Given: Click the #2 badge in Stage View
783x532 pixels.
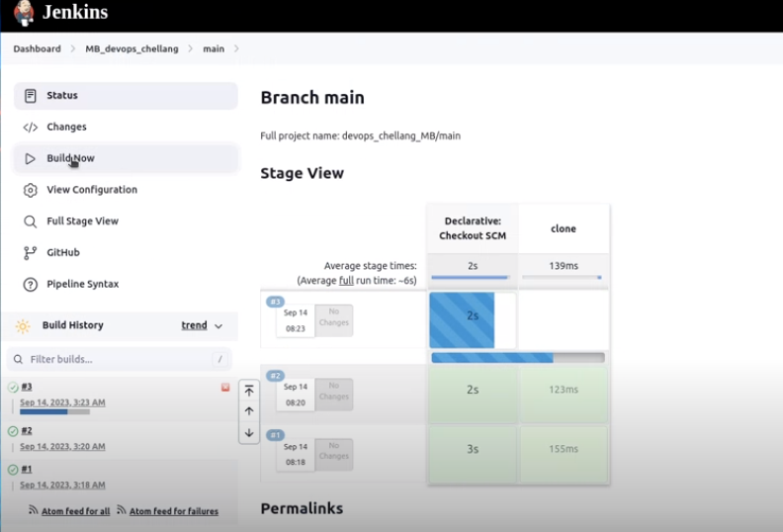Looking at the screenshot, I should [275, 376].
